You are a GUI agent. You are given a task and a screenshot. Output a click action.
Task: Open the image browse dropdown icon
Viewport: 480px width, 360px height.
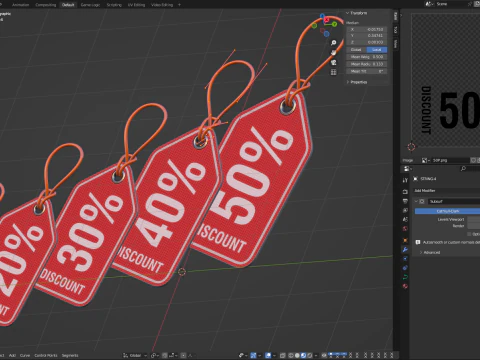pos(425,160)
